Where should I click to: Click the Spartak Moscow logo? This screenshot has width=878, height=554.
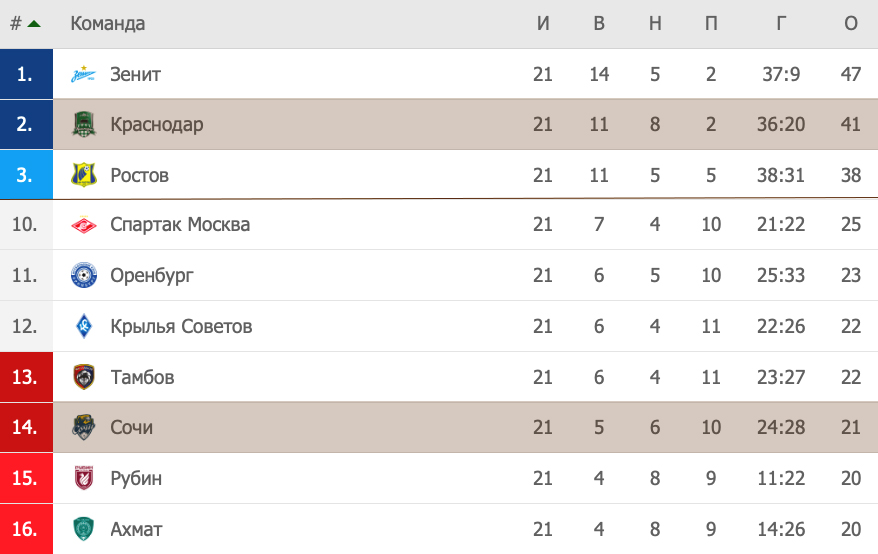[x=83, y=225]
